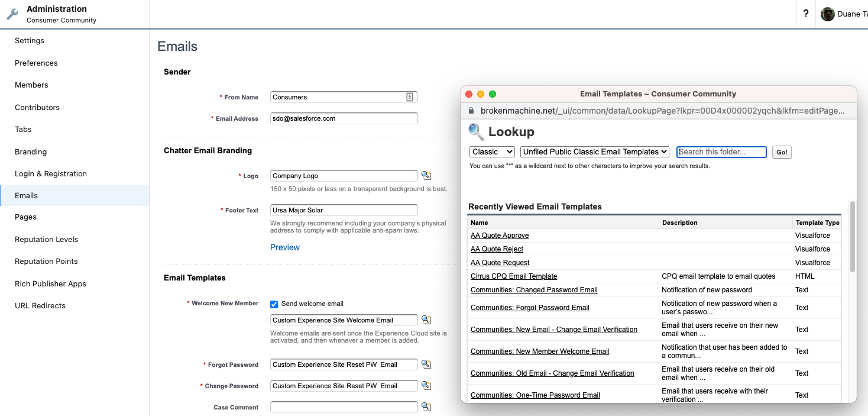Select Communities: New Email - Change Email Verification
Image resolution: width=868 pixels, height=416 pixels.
point(554,330)
